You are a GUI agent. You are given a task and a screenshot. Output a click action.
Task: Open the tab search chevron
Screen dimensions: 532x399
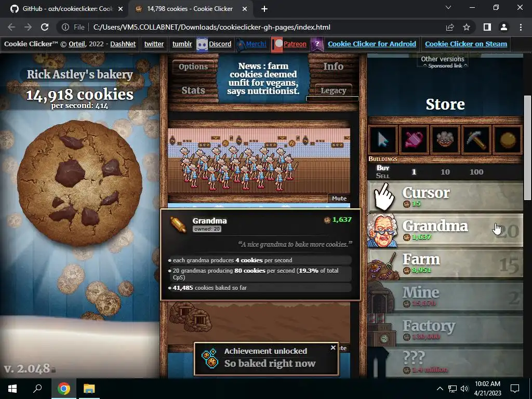448,7
